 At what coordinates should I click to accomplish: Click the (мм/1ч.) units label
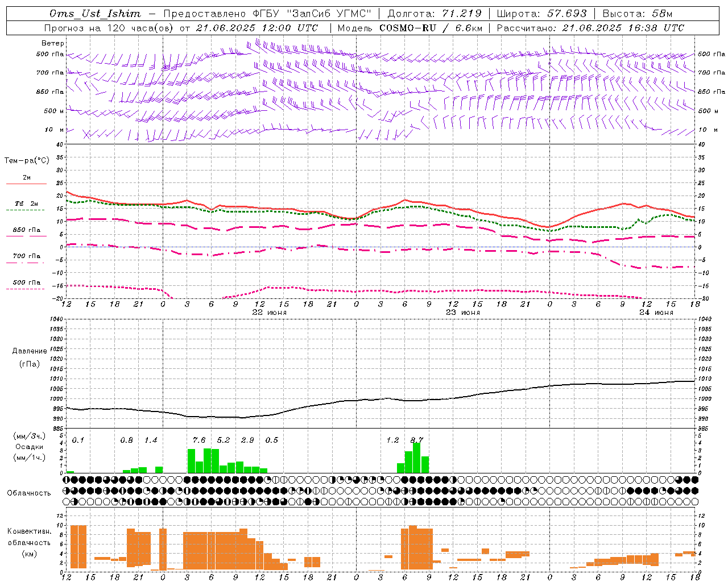30,458
